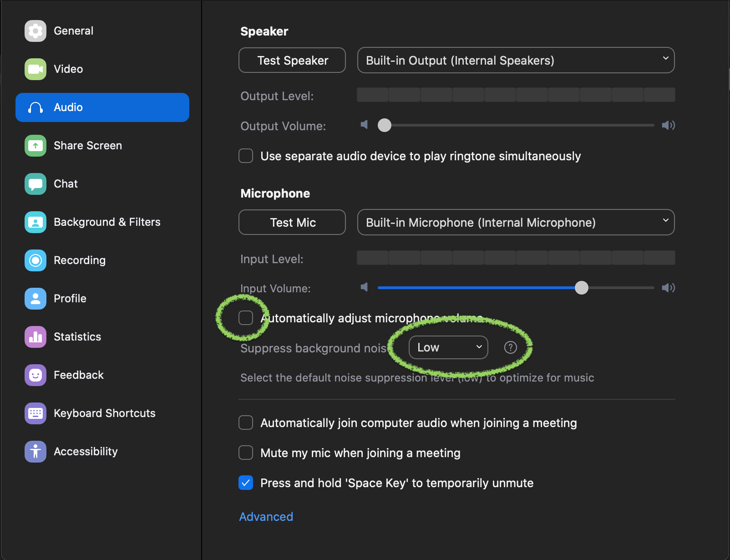Open the Suppress background noise Low dropdown
Screen dimensions: 730x560
click(448, 347)
